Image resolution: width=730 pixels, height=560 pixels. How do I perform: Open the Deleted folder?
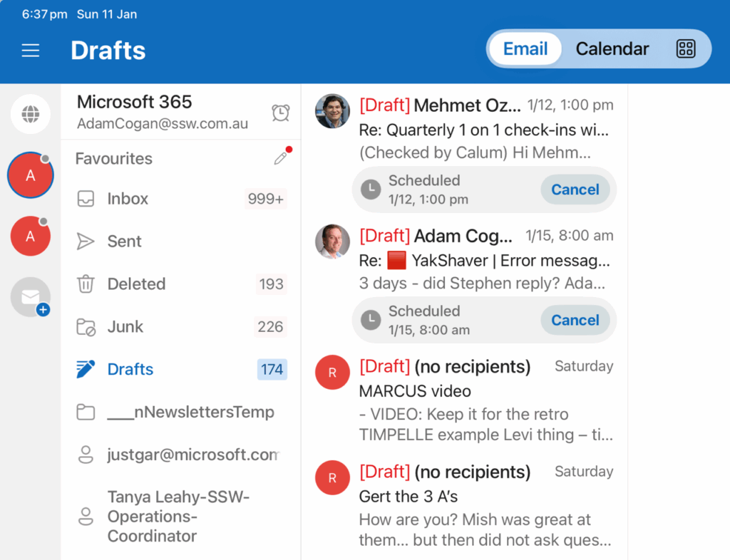pyautogui.click(x=136, y=284)
